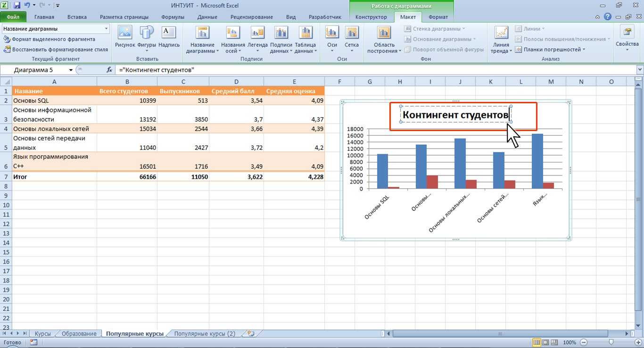The height and width of the screenshot is (348, 644).
Task: Open Область построения plot area menu
Action: pos(384,40)
